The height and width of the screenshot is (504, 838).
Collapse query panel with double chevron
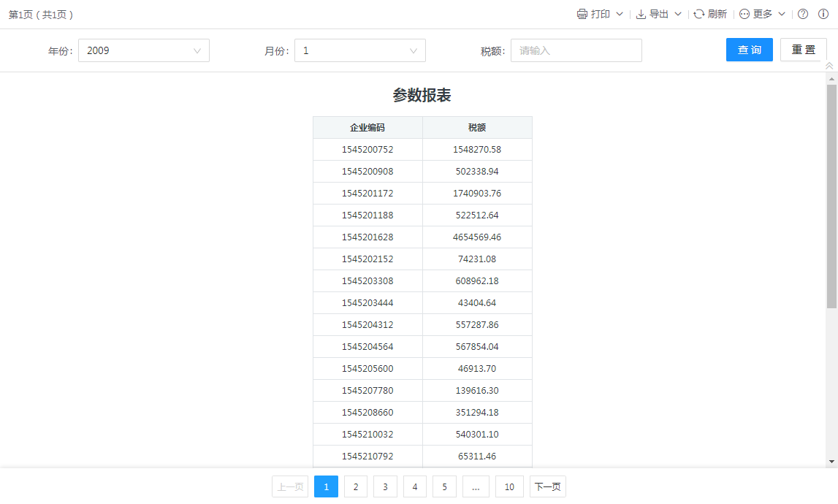(x=829, y=66)
